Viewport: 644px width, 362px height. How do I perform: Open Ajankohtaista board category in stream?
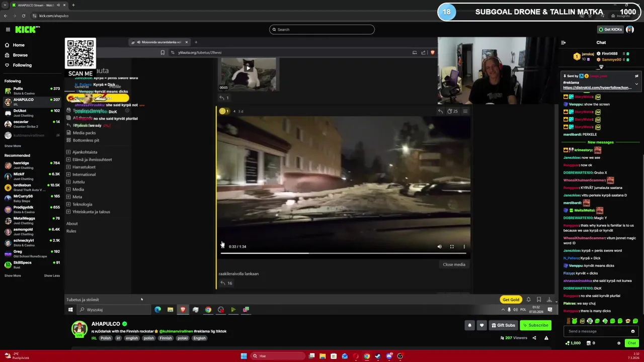coord(85,152)
